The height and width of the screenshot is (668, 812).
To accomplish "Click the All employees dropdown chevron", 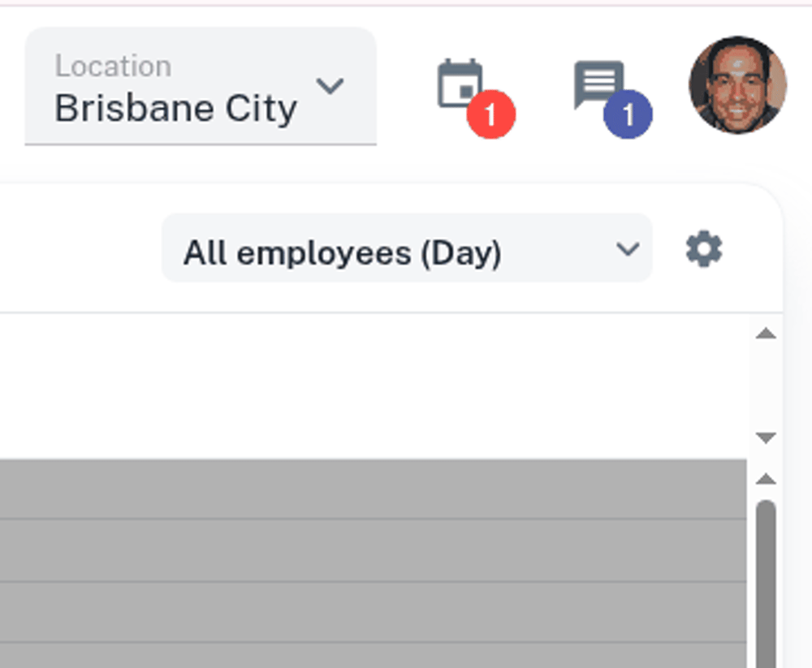I will [628, 249].
